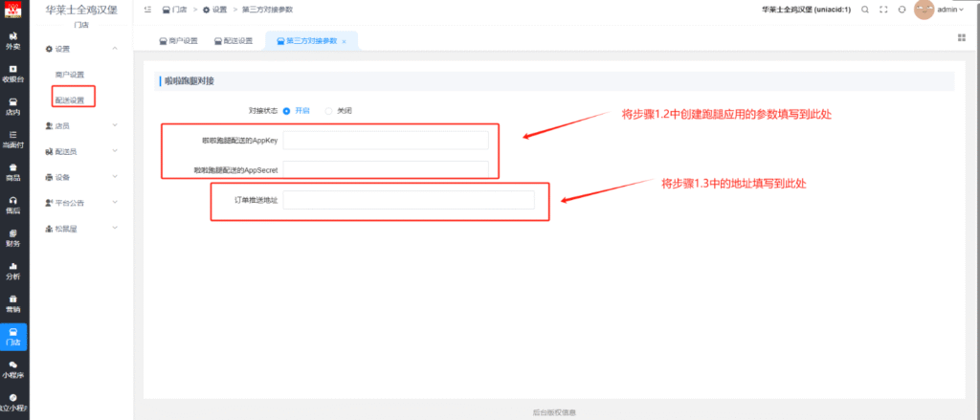Open the 商品 section in sidebar
This screenshot has width=980, height=420.
[12, 172]
